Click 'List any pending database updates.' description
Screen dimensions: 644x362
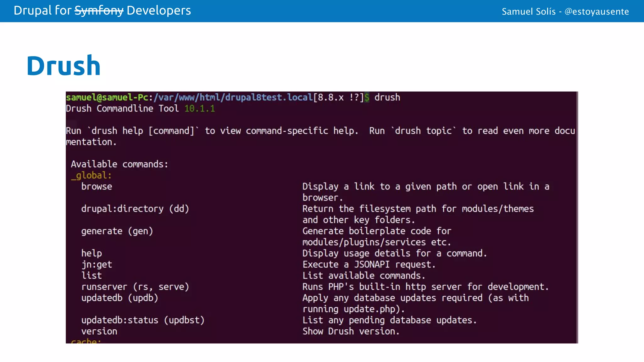pos(390,320)
